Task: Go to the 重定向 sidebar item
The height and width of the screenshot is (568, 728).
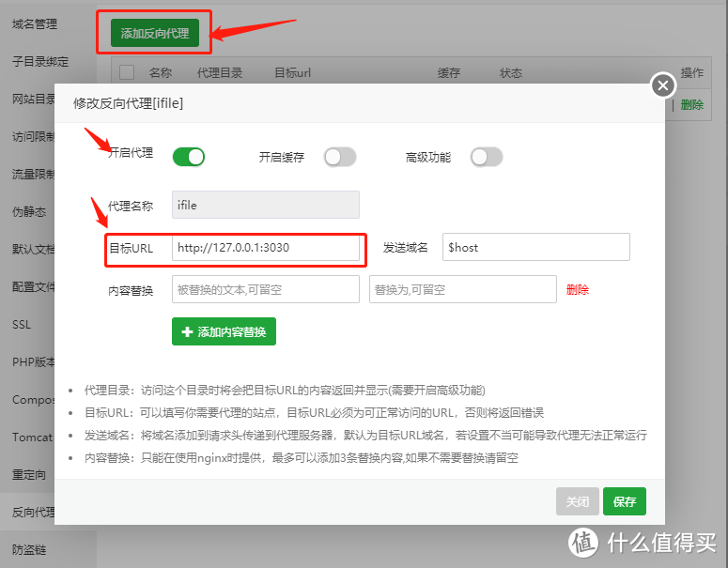Action: 29,475
